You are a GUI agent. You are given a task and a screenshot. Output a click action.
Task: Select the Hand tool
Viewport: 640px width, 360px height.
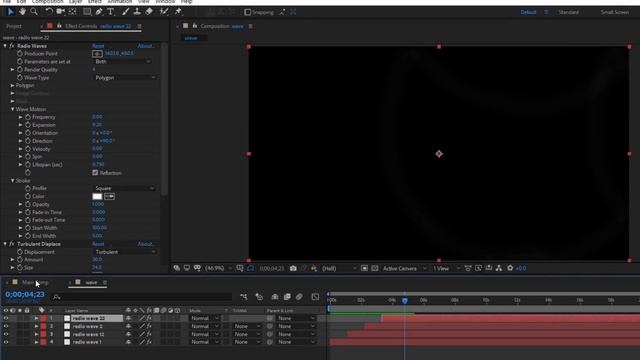click(x=22, y=12)
